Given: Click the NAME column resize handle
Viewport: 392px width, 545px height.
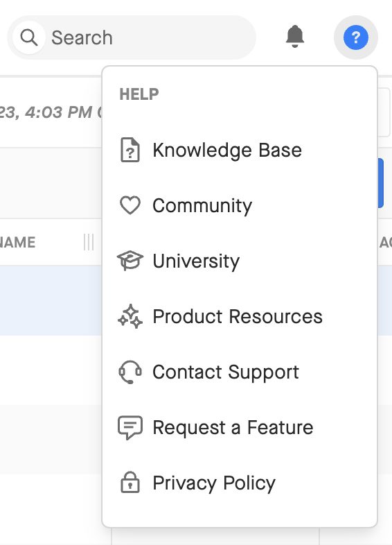Looking at the screenshot, I should (x=89, y=242).
